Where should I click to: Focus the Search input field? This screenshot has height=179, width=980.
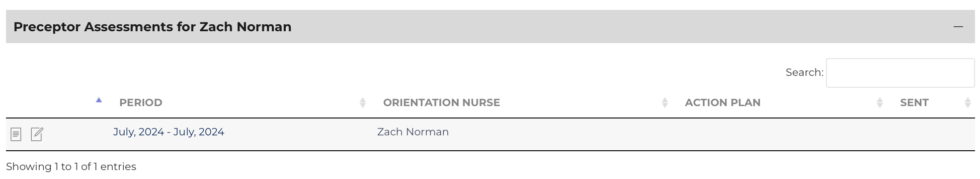(900, 73)
